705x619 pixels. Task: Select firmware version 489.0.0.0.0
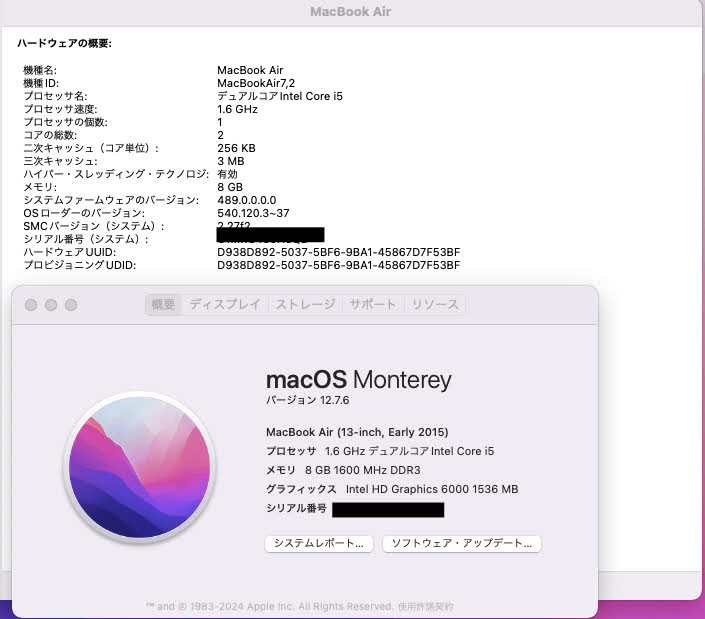pos(247,200)
